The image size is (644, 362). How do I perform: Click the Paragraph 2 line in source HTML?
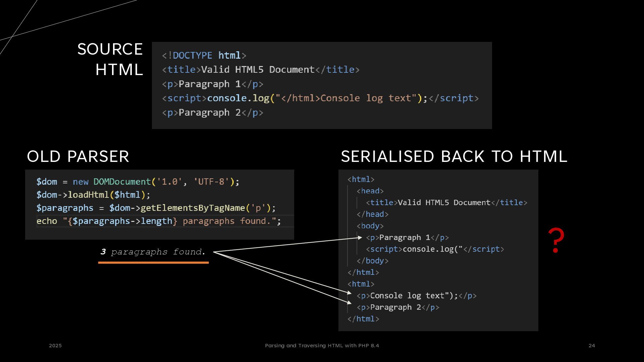[212, 113]
